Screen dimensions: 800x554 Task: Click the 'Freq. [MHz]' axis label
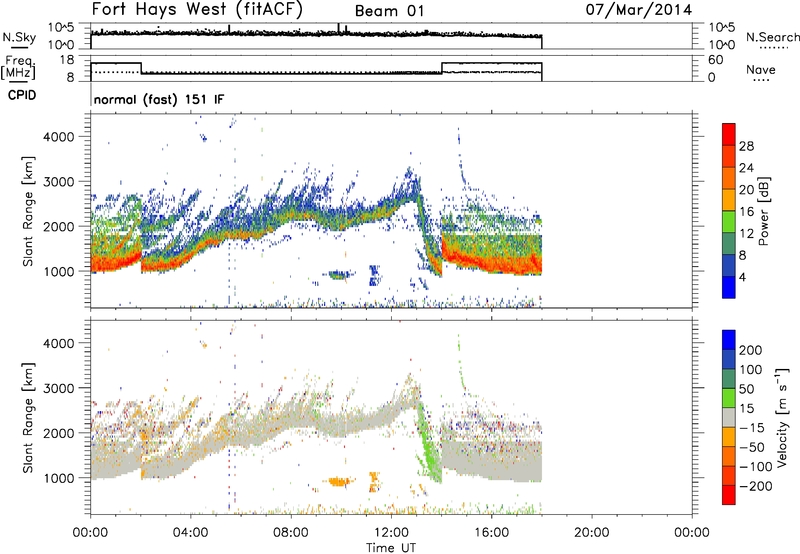pyautogui.click(x=18, y=67)
